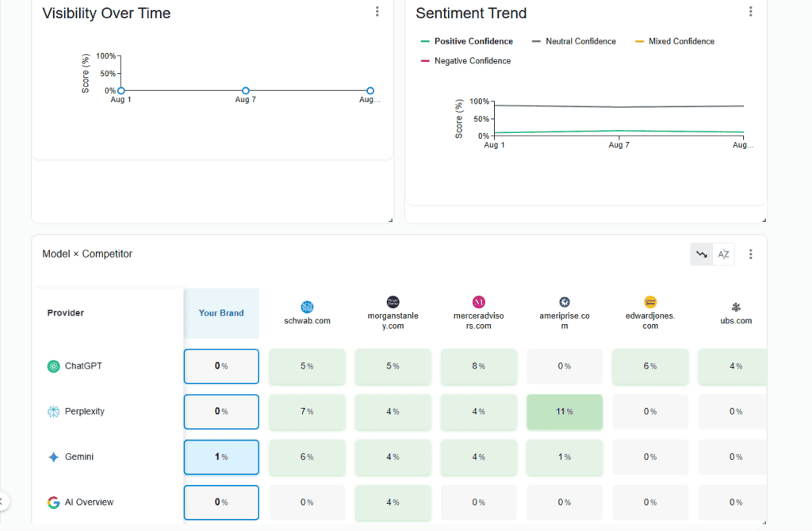The height and width of the screenshot is (531, 812).
Task: Select the Gemini provider row label
Action: point(79,457)
